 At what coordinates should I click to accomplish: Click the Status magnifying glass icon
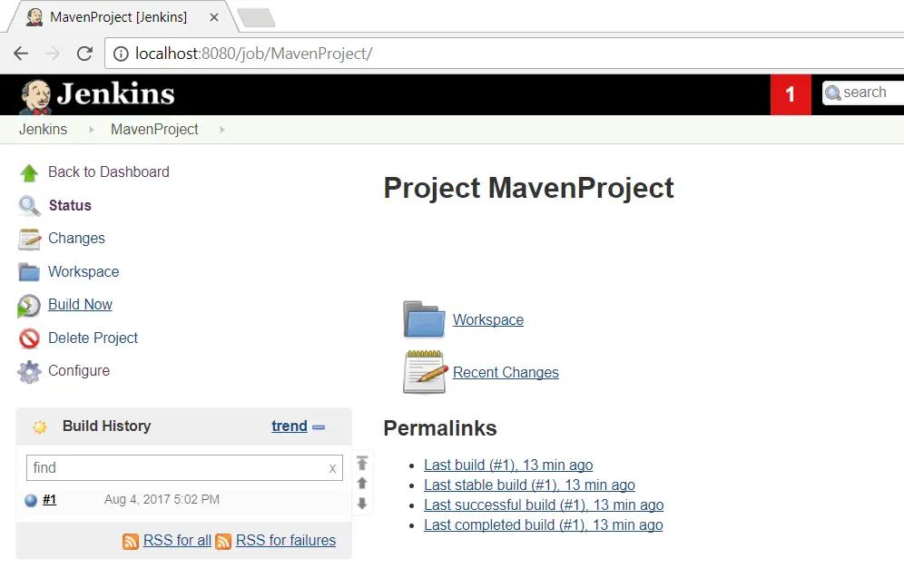point(29,206)
